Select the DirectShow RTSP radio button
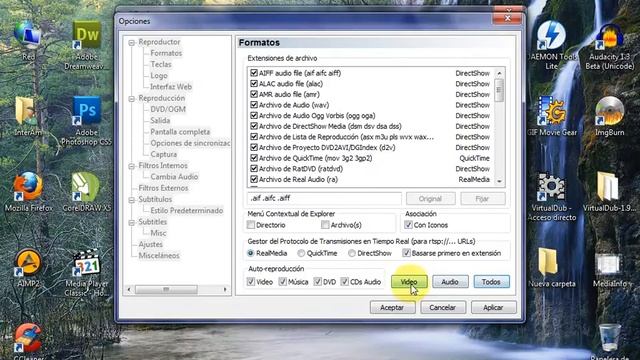 [351, 253]
